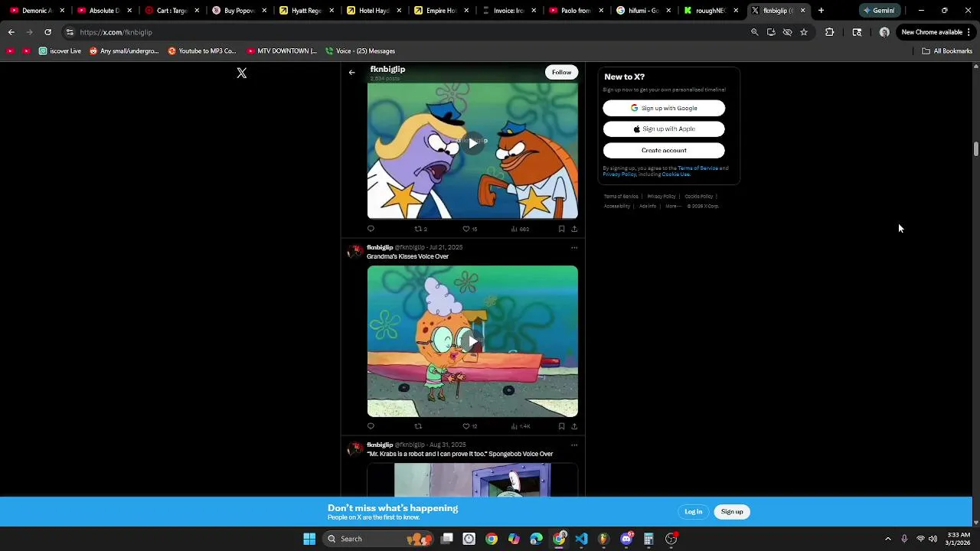
Task: Play the Grandma's Kisses video
Action: pyautogui.click(x=472, y=341)
